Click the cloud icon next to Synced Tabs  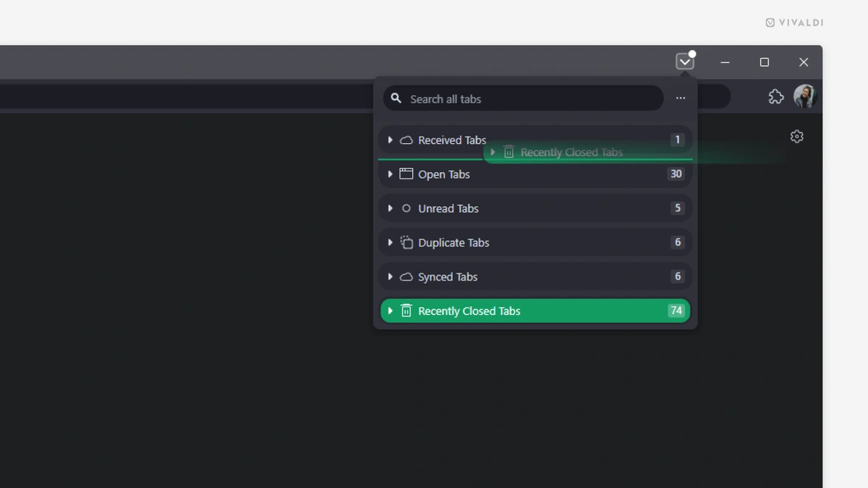[407, 276]
